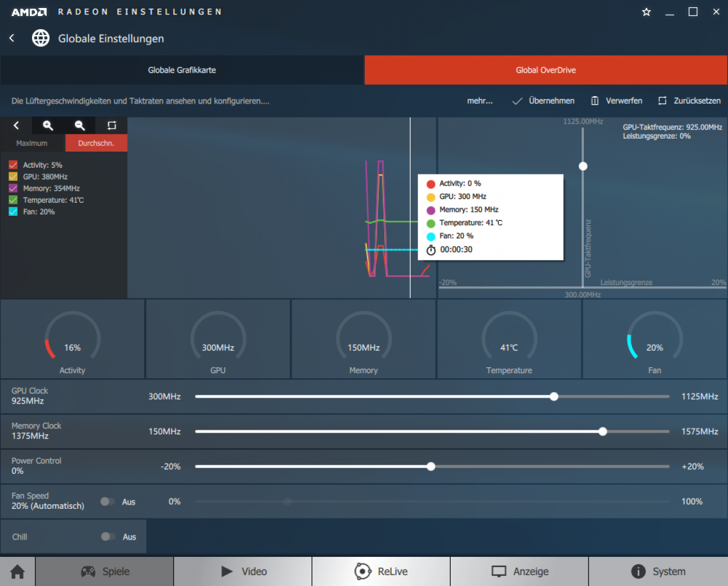
Task: Select the Global OverDrive tab
Action: pos(546,70)
